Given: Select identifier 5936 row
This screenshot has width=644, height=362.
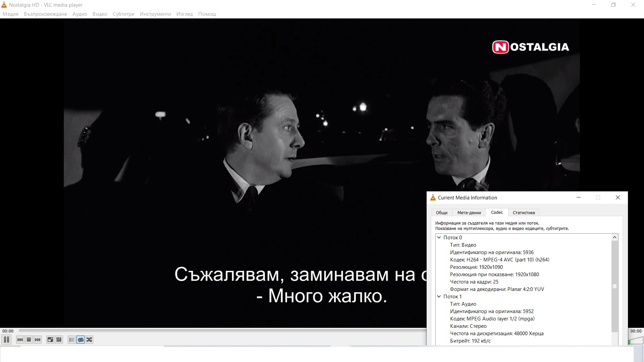Looking at the screenshot, I should point(492,252).
